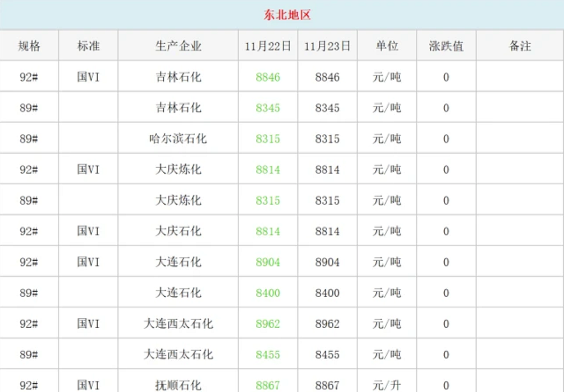Click the 11月23日 price 8962

[x=327, y=324]
